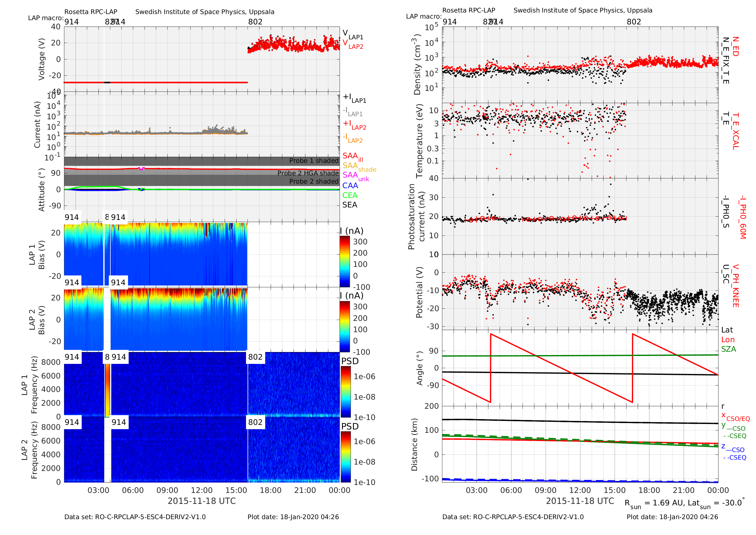This screenshot has width=756, height=535.
Task: Select the U_SC legend entry
Action: pos(726,274)
